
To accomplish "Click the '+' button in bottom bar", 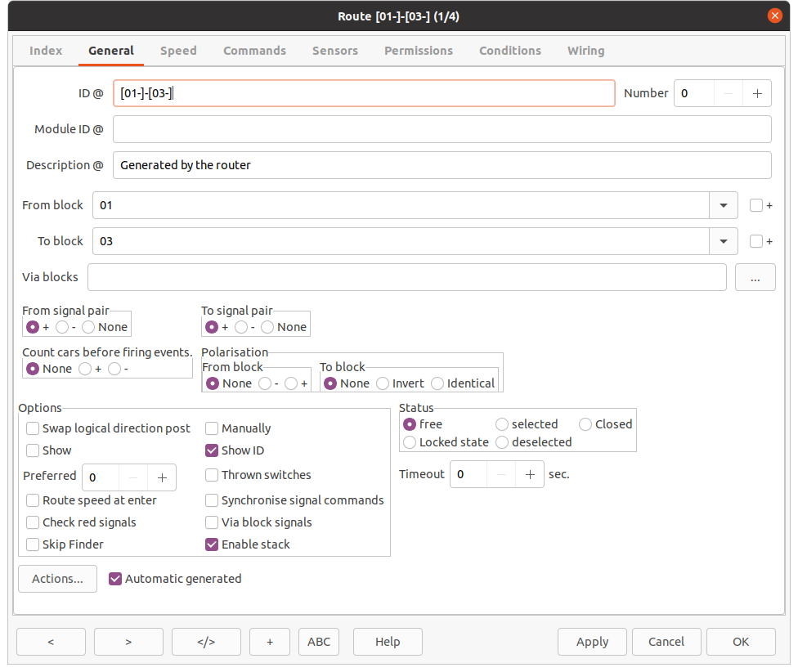I will (270, 642).
